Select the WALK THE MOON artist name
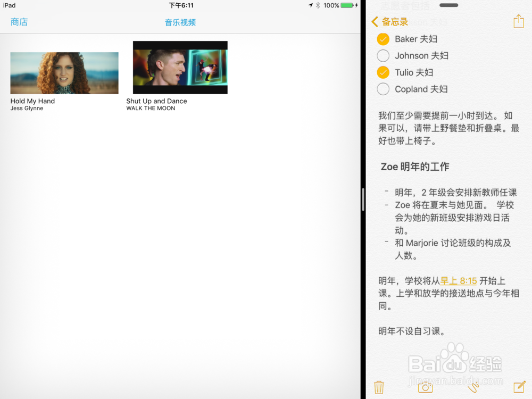The width and height of the screenshot is (532, 399). 151,108
